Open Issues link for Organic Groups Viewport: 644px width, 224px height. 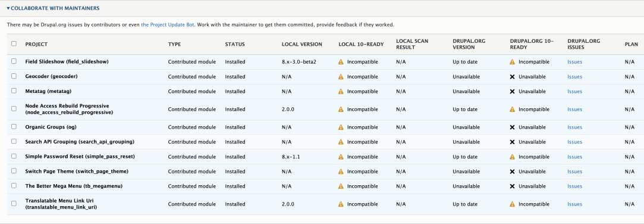[574, 127]
